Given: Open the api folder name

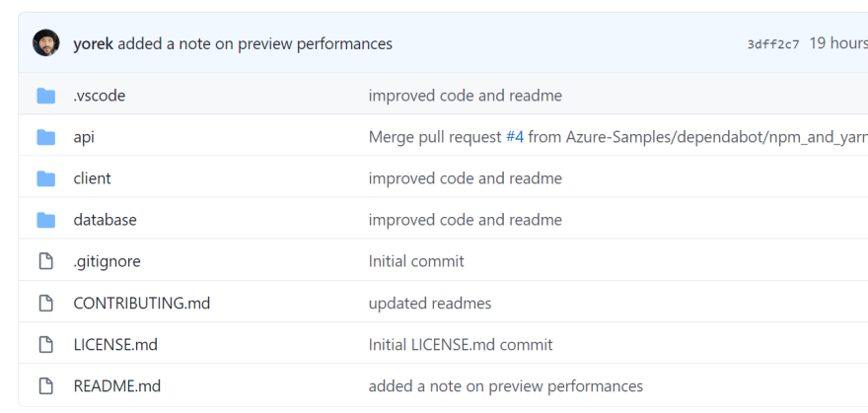Looking at the screenshot, I should coord(84,137).
